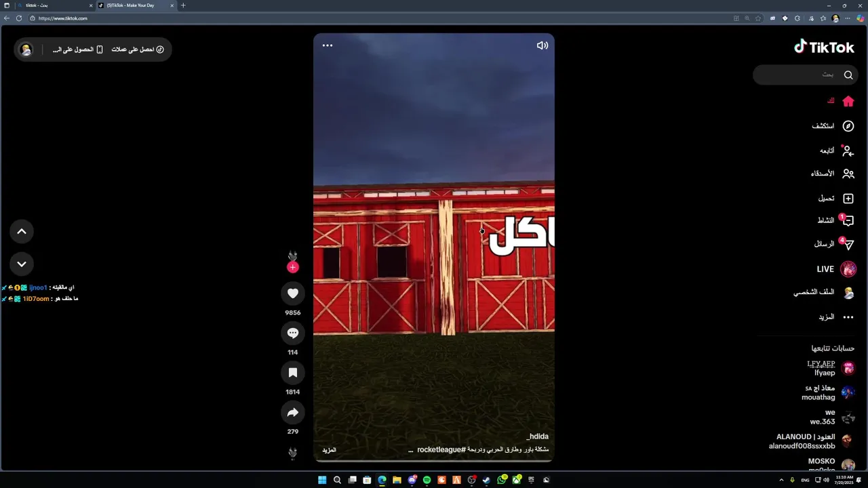Open the Activity (النشاط) notifications item
The width and height of the screenshot is (868, 488).
coord(835,220)
